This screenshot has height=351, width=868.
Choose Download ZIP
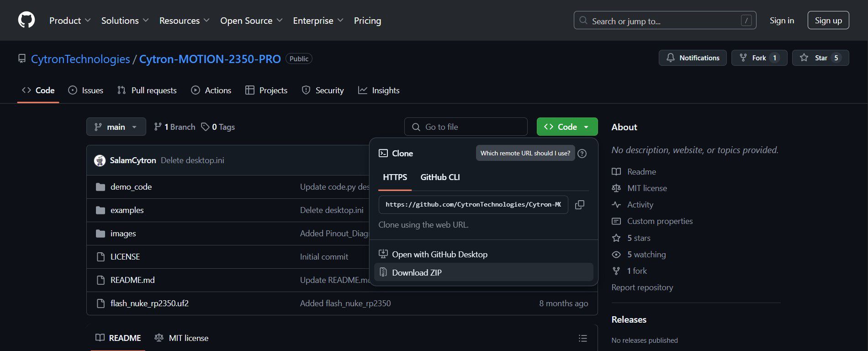click(417, 273)
